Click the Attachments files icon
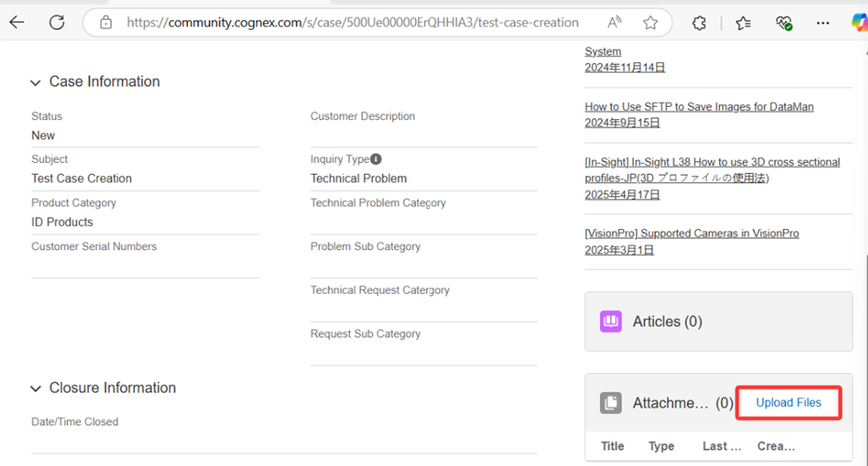Viewport: 868px width, 466px height. (x=610, y=403)
